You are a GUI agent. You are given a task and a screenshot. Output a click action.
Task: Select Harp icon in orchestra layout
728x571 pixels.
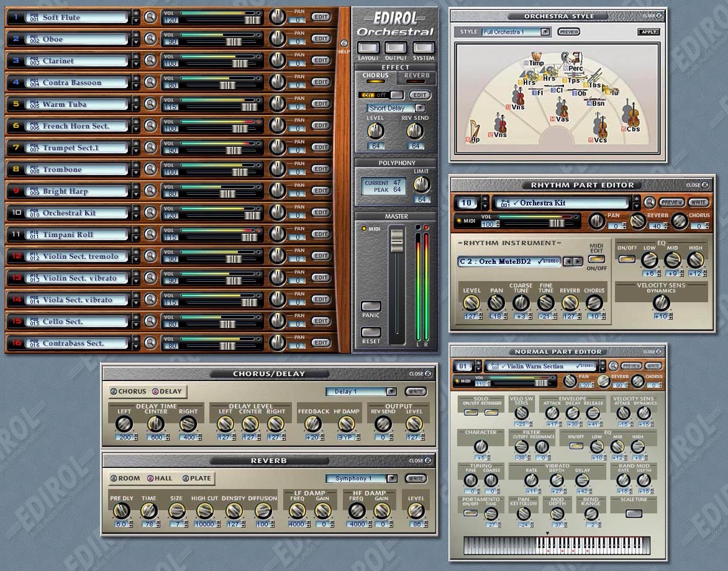coord(474,132)
